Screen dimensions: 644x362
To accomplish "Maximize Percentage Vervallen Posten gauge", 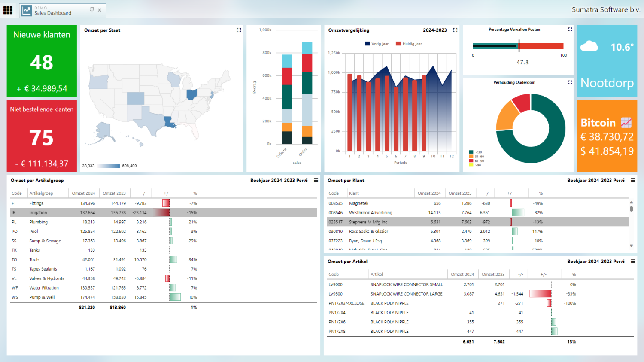I will click(570, 30).
